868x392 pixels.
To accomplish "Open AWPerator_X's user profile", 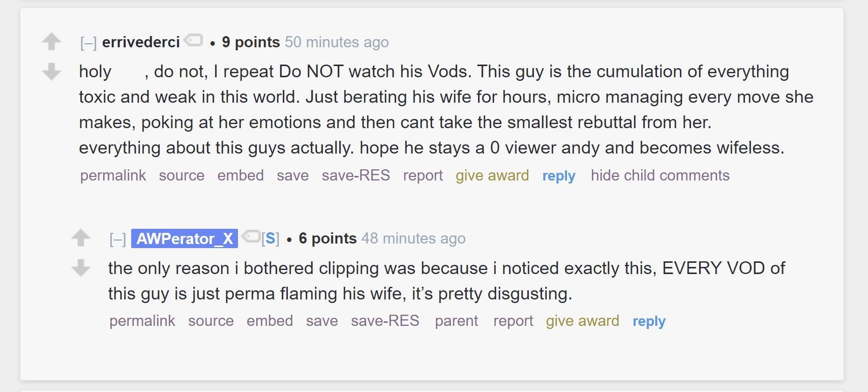I will [185, 238].
